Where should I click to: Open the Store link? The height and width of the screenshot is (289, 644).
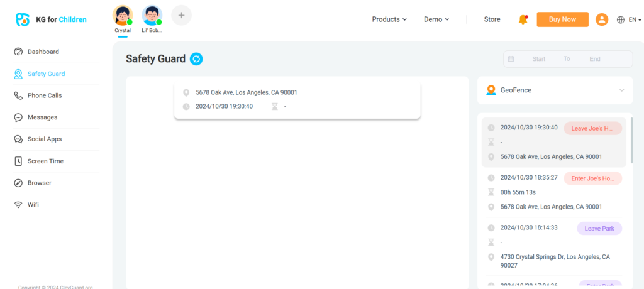tap(492, 19)
